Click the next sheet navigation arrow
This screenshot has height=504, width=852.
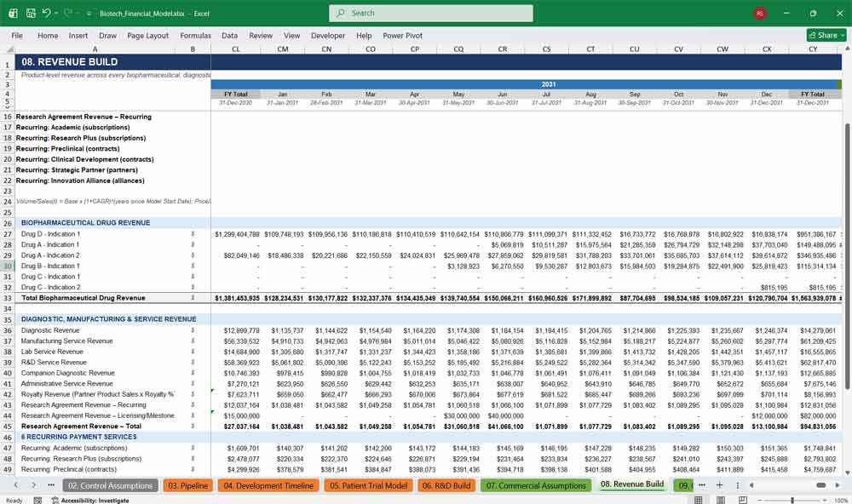click(34, 485)
